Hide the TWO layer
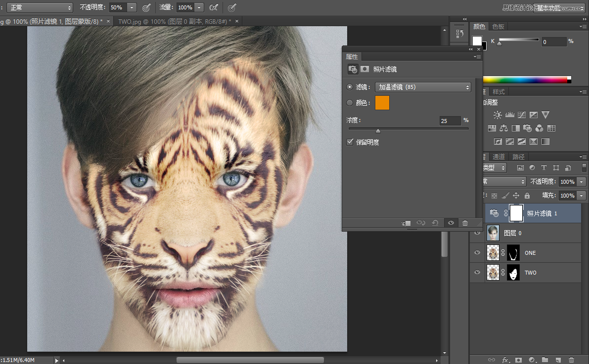Image resolution: width=589 pixels, height=364 pixels. pyautogui.click(x=477, y=273)
